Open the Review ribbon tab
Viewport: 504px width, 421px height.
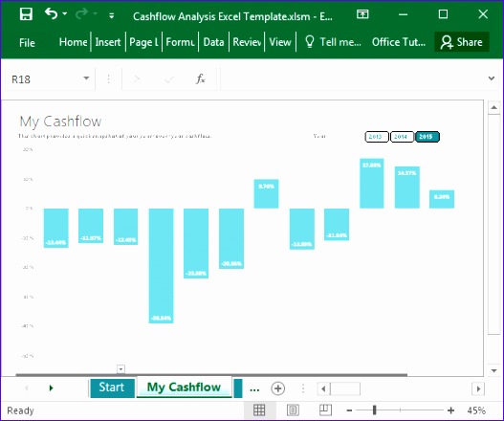tap(247, 42)
